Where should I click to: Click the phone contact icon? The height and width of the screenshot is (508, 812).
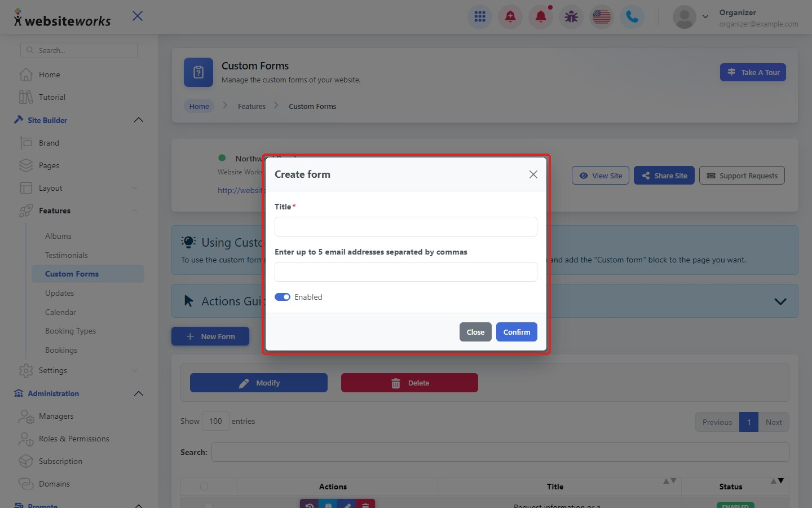point(632,17)
